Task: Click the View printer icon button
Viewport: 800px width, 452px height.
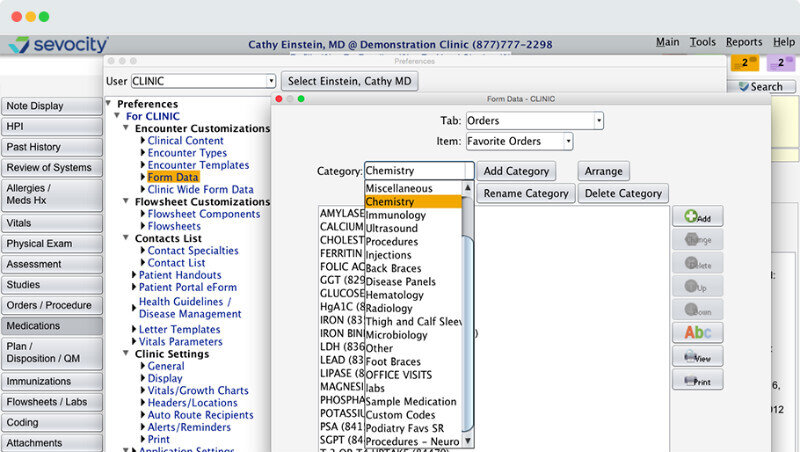Action: 697,357
